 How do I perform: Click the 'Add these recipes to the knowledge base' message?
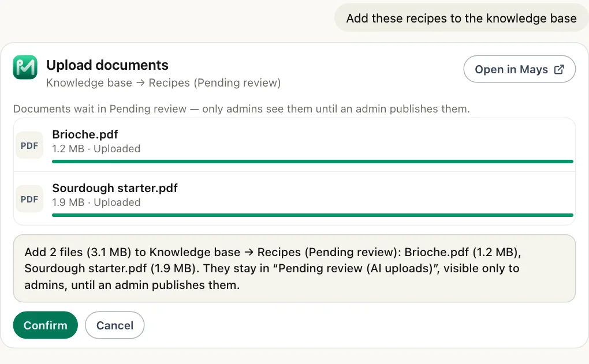click(x=461, y=18)
